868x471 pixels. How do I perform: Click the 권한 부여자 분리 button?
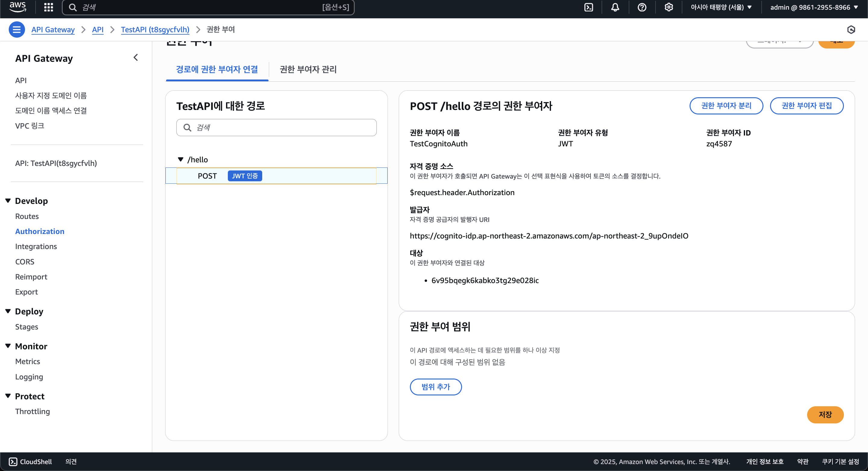tap(726, 106)
